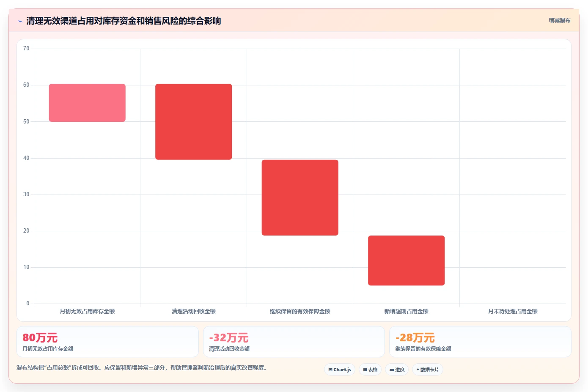Click the 月初无效占用库存金额 pink bar
The width and height of the screenshot is (588, 392).
tap(87, 103)
